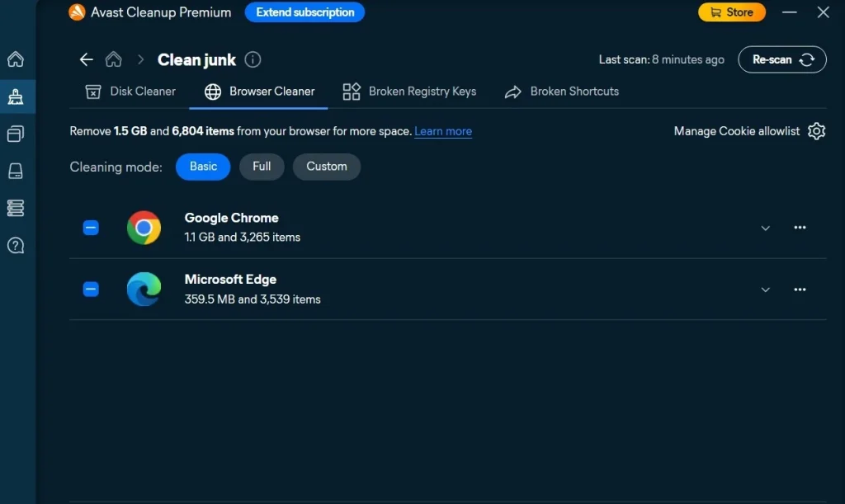
Task: Select Custom cleaning mode
Action: coord(327,167)
